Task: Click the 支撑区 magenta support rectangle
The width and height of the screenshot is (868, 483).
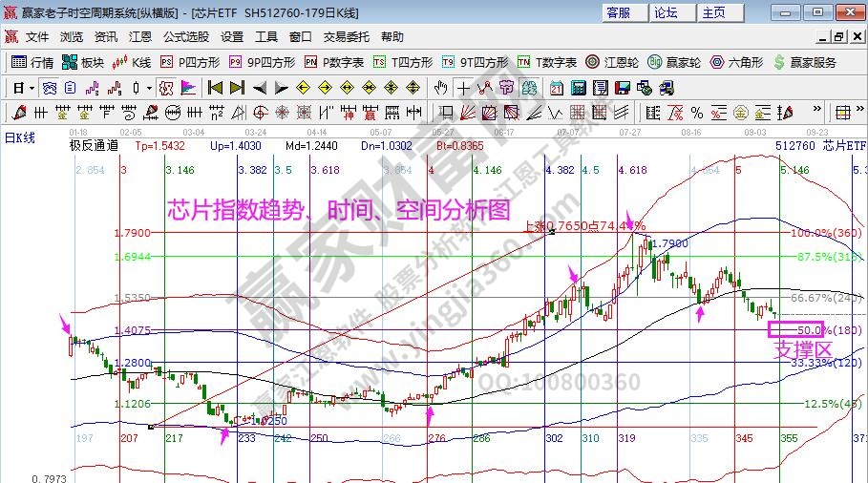Action: pos(794,329)
